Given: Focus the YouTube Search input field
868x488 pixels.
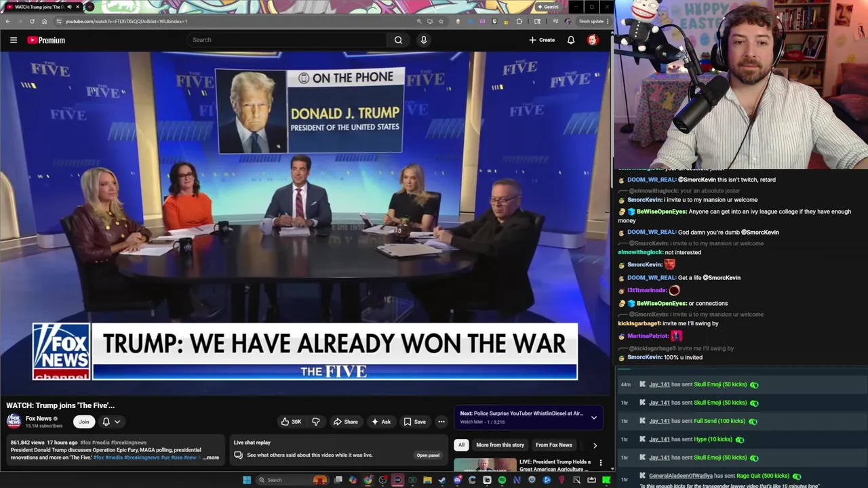Looking at the screenshot, I should click(288, 40).
